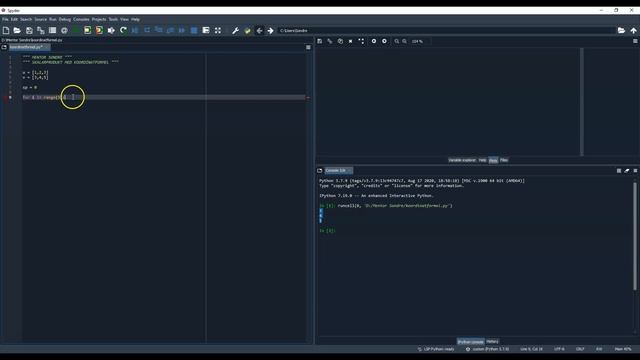Go back with the left arrow
Screen dimensions: 640x360
tap(259, 30)
